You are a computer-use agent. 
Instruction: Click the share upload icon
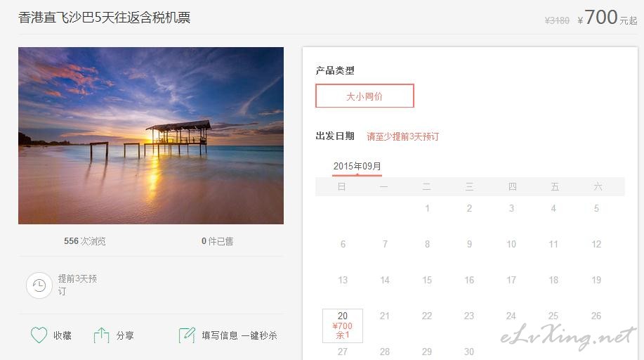(x=101, y=335)
